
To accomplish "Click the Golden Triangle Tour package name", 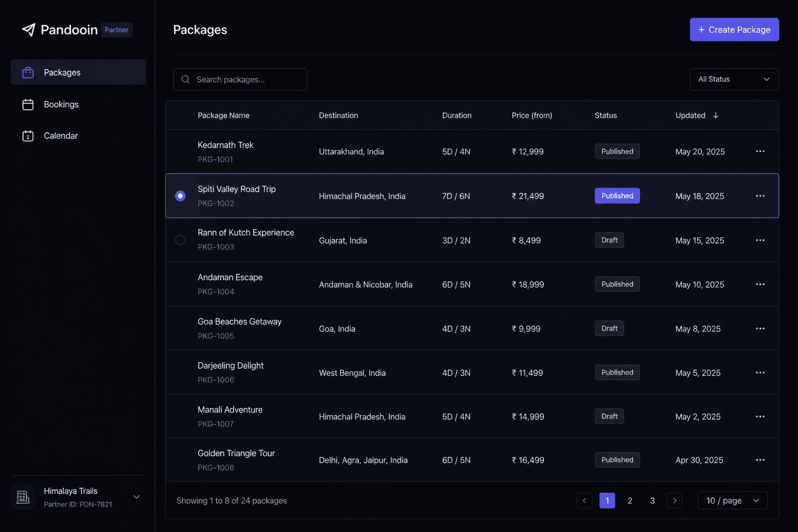I will tap(236, 454).
